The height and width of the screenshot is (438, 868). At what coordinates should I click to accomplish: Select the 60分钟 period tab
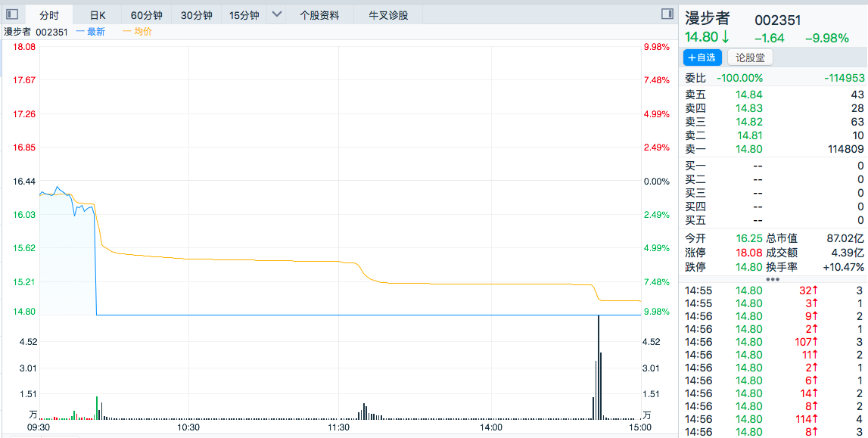pyautogui.click(x=146, y=15)
